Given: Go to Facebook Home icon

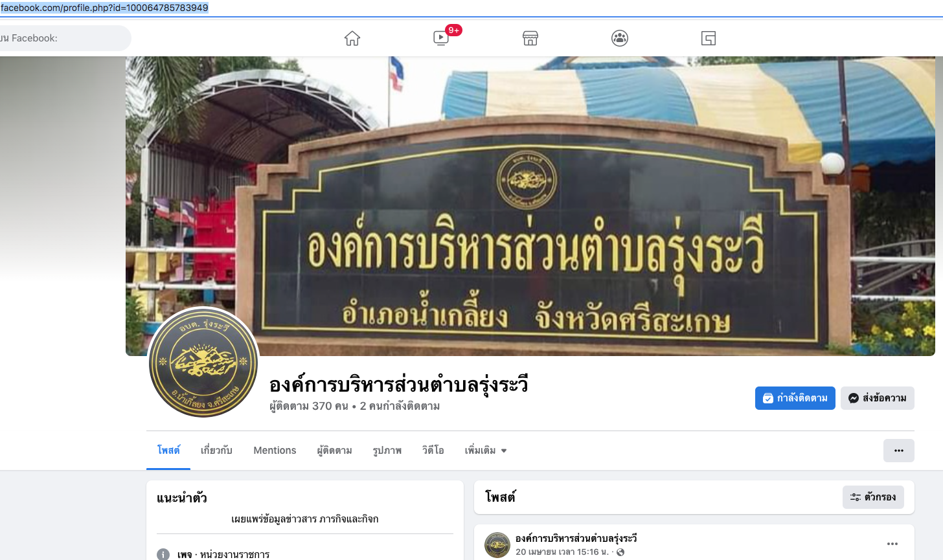Looking at the screenshot, I should point(352,39).
